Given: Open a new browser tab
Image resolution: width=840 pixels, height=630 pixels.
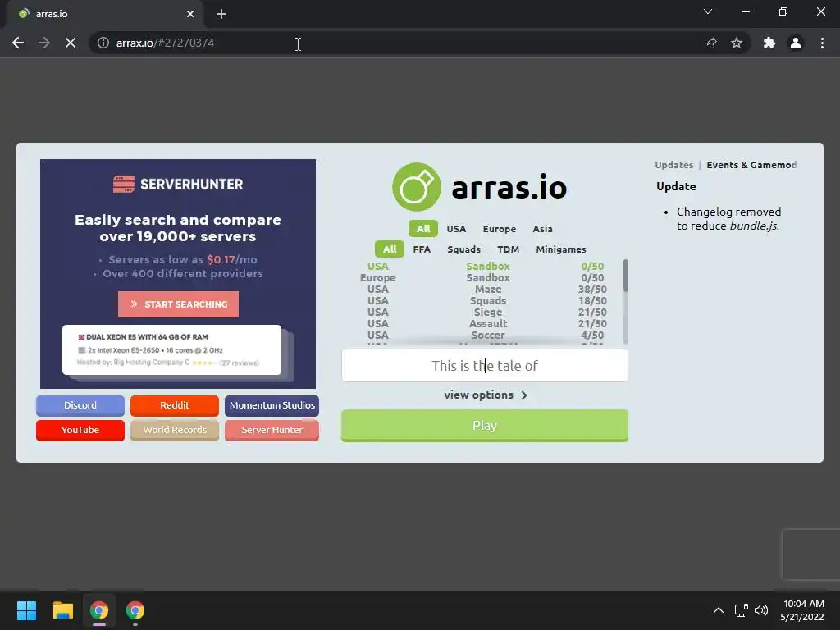Looking at the screenshot, I should [221, 14].
